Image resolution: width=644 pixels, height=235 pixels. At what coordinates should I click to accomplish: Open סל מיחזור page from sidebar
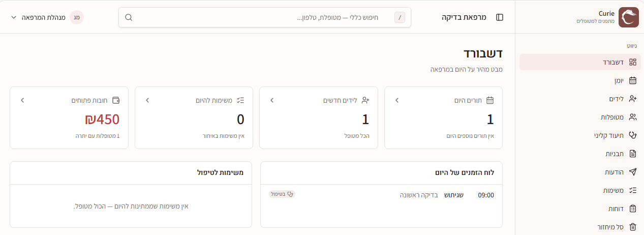click(580, 227)
